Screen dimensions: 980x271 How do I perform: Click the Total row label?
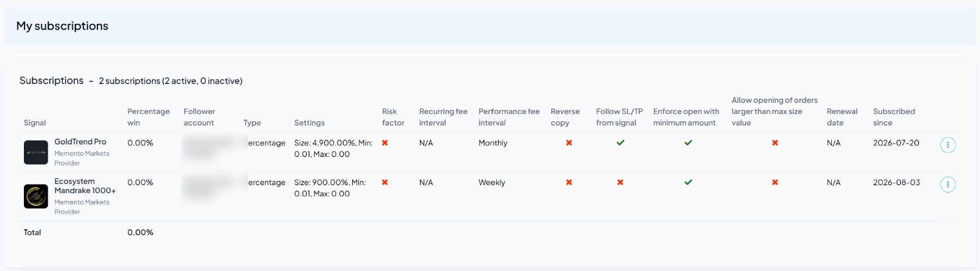[x=32, y=232]
